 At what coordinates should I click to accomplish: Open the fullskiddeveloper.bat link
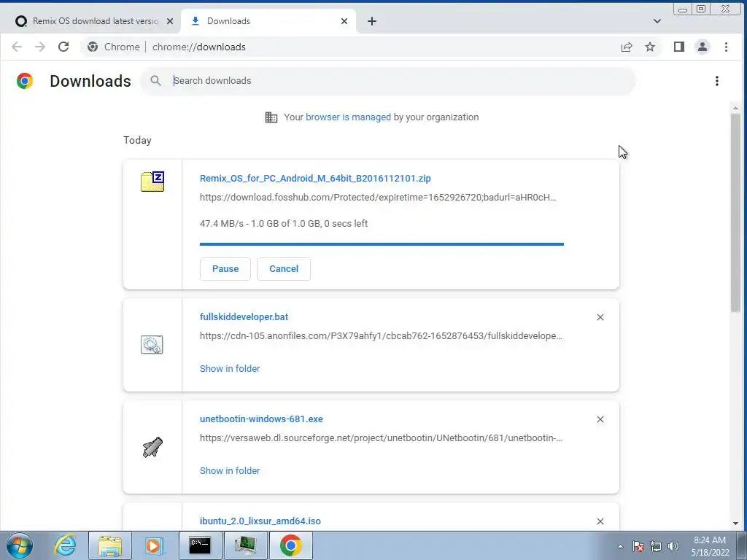(x=244, y=316)
